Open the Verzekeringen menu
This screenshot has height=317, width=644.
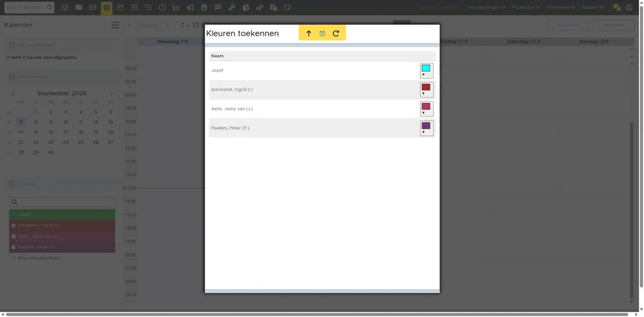tap(486, 8)
